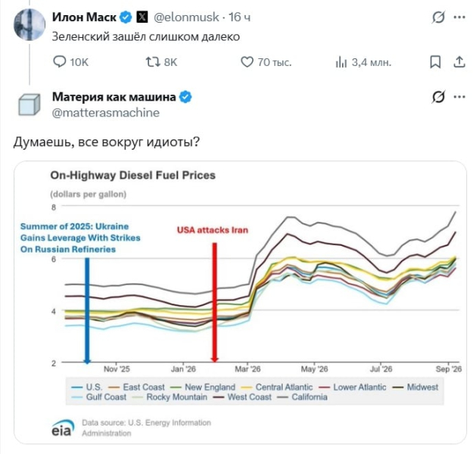Open the cube avatar of Материя как машина
The width and height of the screenshot is (476, 454).
(x=30, y=104)
